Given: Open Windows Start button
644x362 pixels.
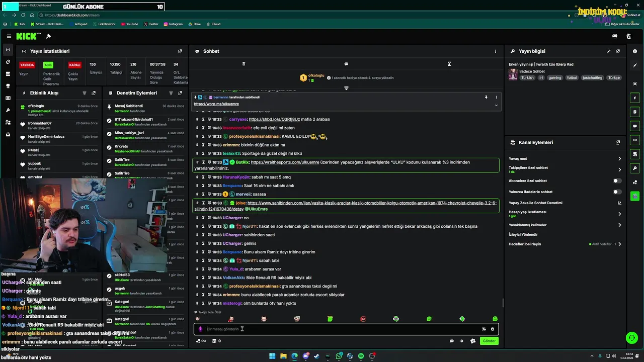Looking at the screenshot, I should click(x=272, y=356).
